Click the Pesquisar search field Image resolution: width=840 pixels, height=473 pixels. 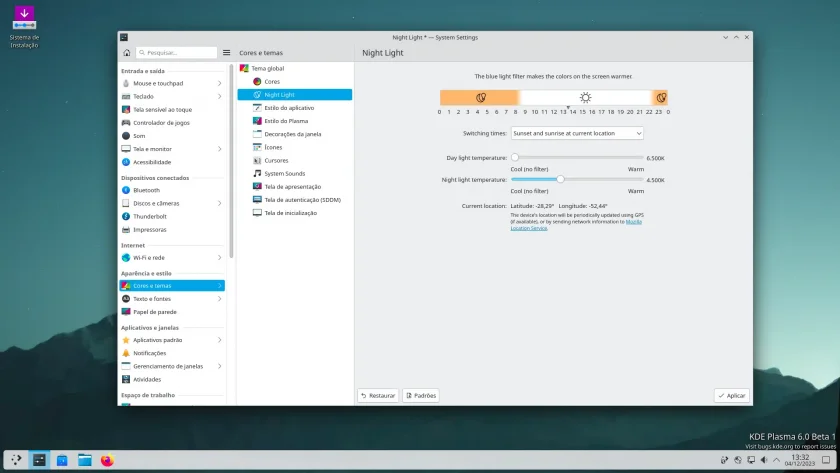point(176,52)
